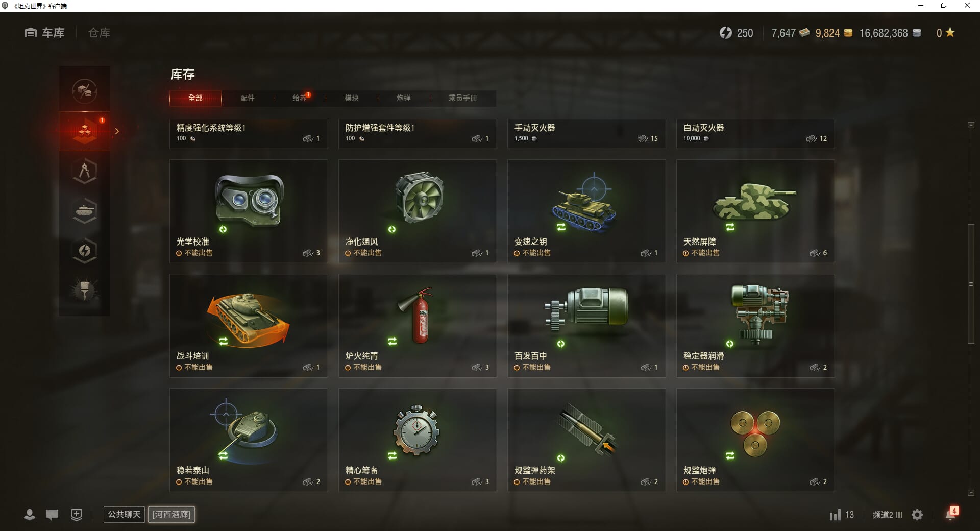Viewport: 980px width, 531px height.
Task: Open the 公共聊天 channel button
Action: (124, 514)
